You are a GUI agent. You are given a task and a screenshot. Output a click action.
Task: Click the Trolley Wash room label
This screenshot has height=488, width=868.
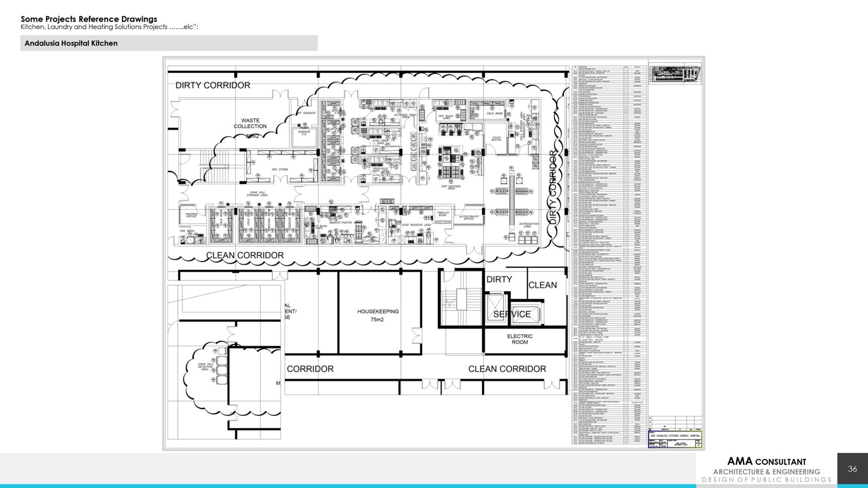pyautogui.click(x=443, y=214)
